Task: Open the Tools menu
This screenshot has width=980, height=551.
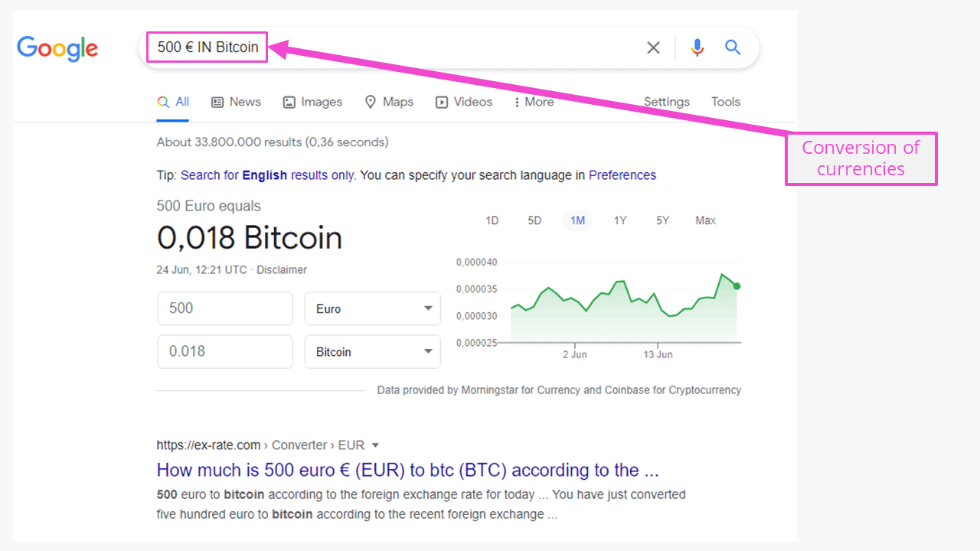Action: click(x=726, y=102)
